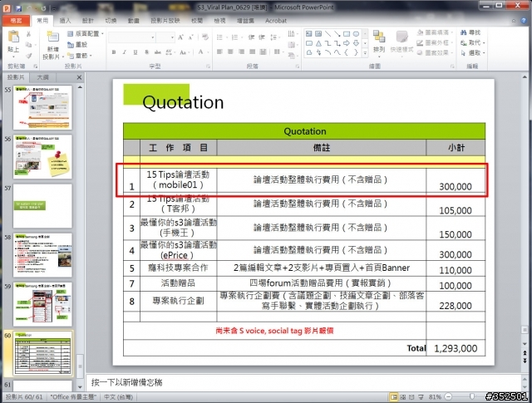Align text left in paragraph group
Viewport: 532px width, 403px height.
tap(219, 52)
